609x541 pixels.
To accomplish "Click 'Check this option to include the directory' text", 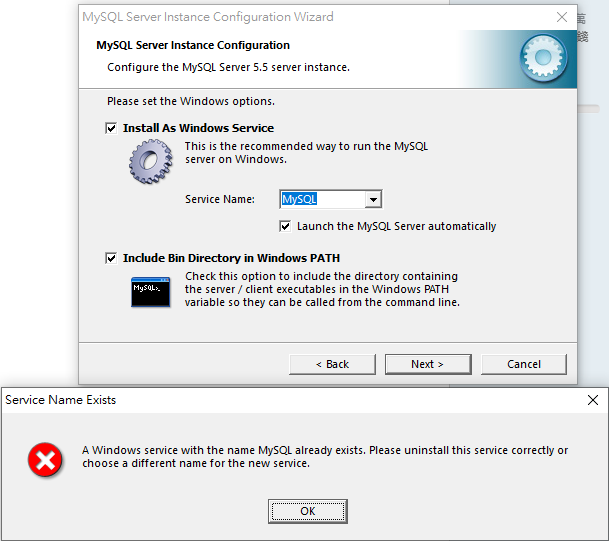I will point(322,289).
